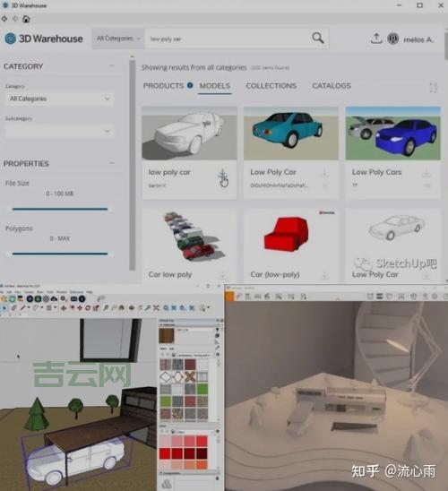This screenshot has height=491, width=448.
Task: Open the Subcategory dropdown
Action: tap(59, 131)
